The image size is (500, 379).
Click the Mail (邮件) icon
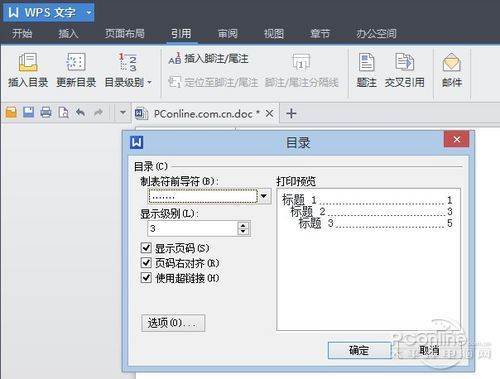click(452, 62)
